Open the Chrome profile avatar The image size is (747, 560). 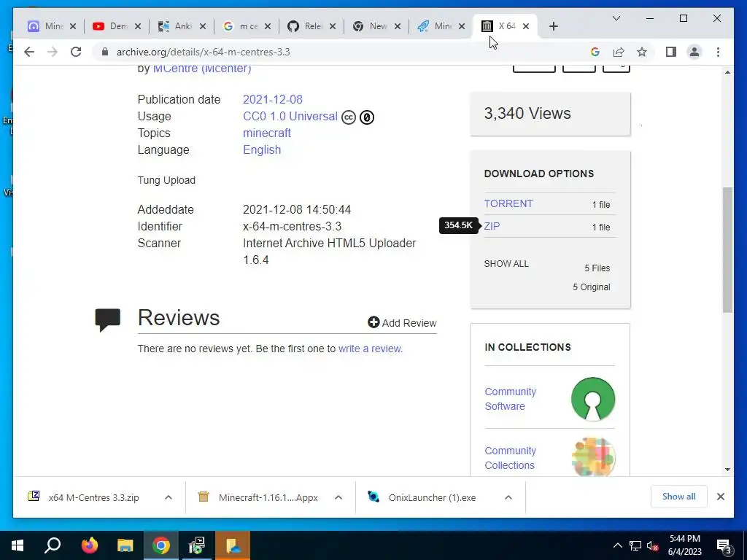[x=694, y=52]
